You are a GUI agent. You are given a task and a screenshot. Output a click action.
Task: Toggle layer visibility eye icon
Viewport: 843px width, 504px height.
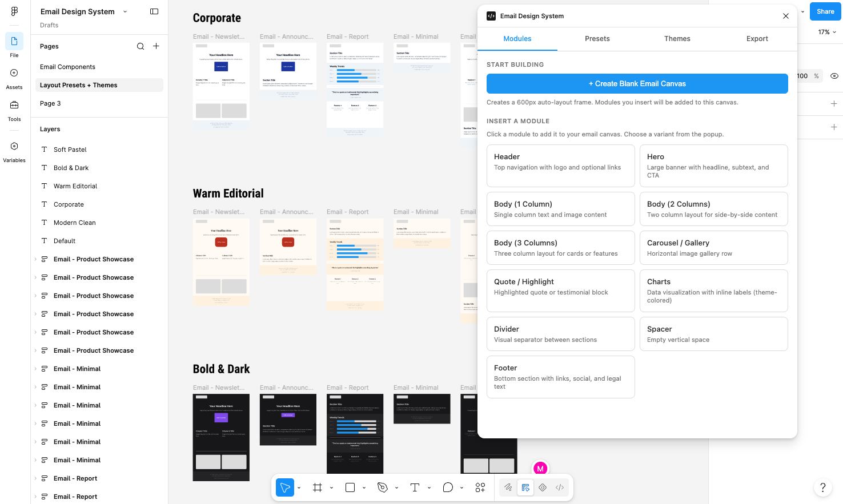(x=834, y=76)
